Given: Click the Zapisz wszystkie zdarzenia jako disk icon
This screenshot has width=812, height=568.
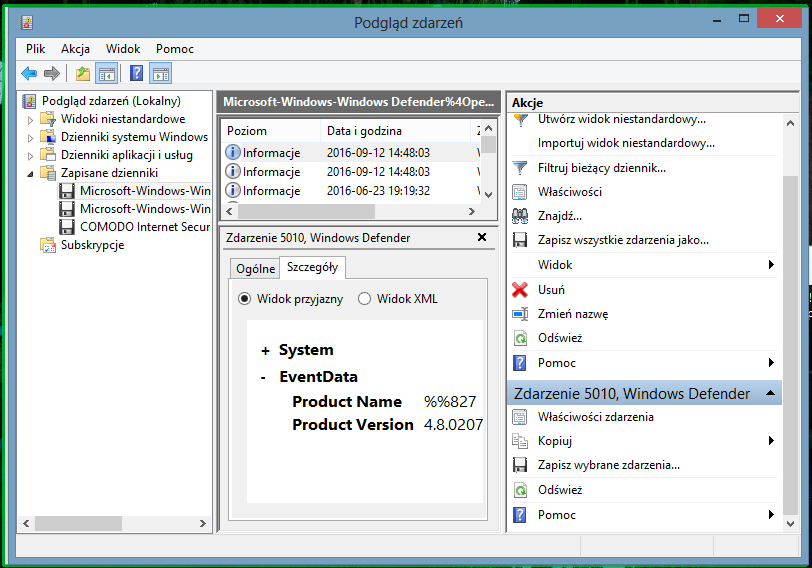Looking at the screenshot, I should (x=520, y=240).
